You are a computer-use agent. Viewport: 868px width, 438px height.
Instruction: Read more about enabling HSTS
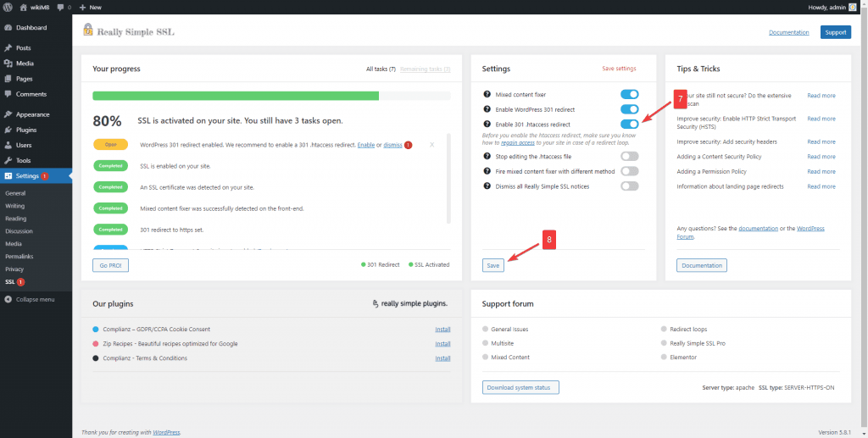click(x=821, y=119)
